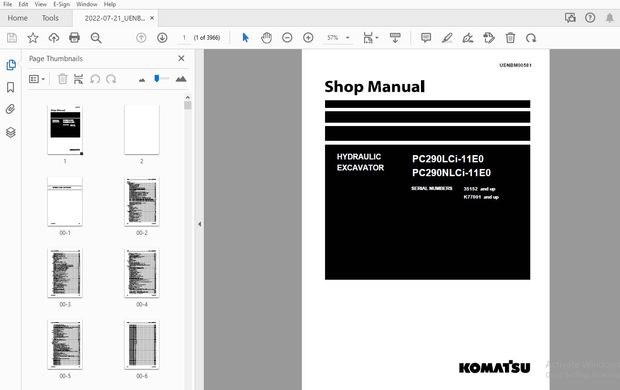Zoom in with the plus button
620x390 pixels.
tap(308, 38)
